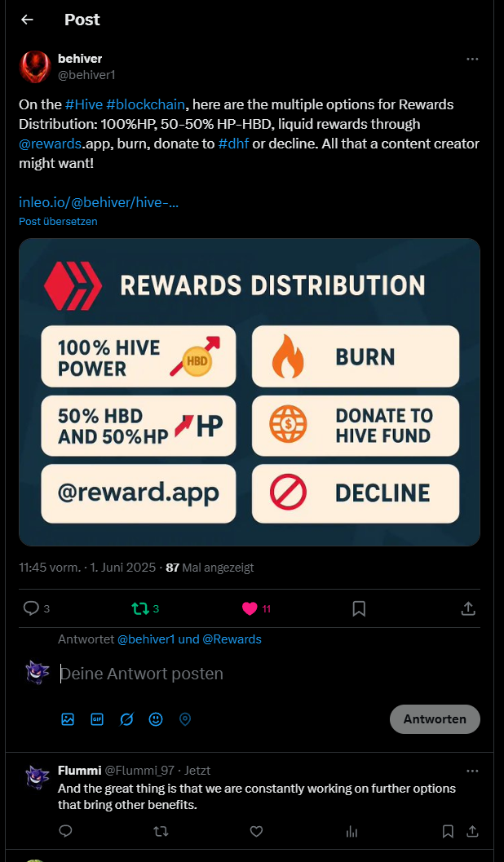504x862 pixels.
Task: Share behiver's post via the share icon
Action: pyautogui.click(x=468, y=608)
